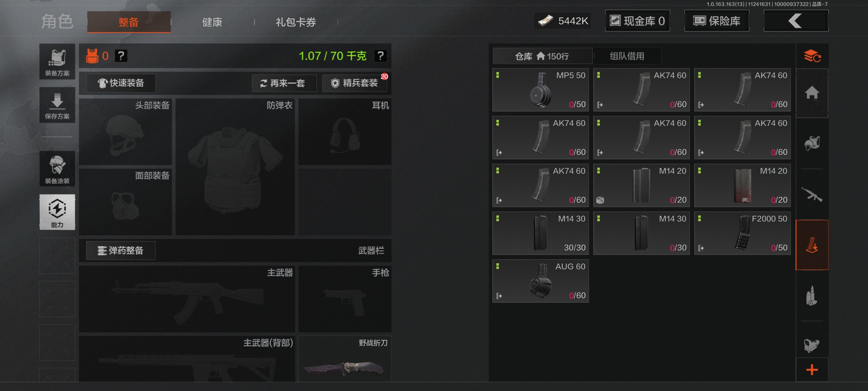
Task: Click the orange stack sort icon
Action: click(812, 56)
